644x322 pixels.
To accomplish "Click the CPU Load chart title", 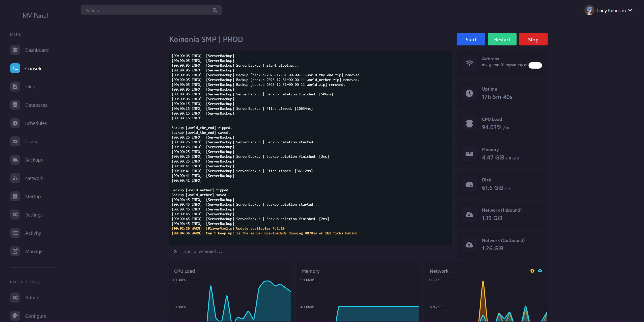I will [x=184, y=271].
